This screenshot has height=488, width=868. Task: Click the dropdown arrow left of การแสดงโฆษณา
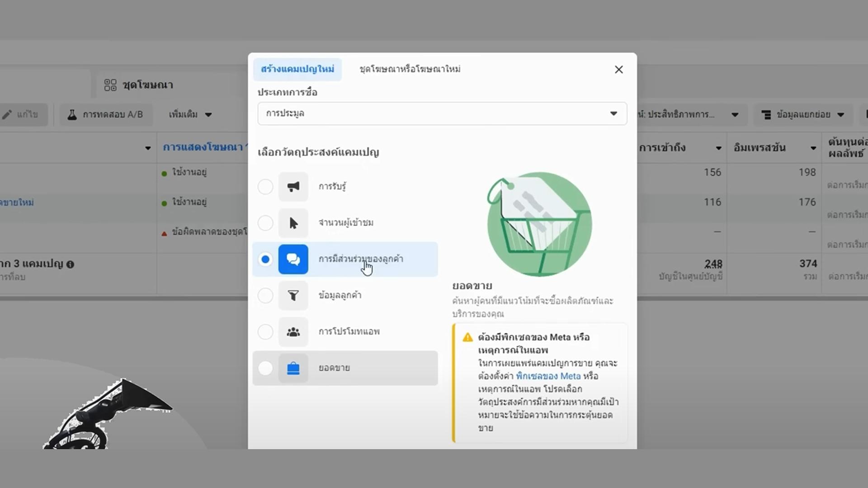pyautogui.click(x=148, y=148)
